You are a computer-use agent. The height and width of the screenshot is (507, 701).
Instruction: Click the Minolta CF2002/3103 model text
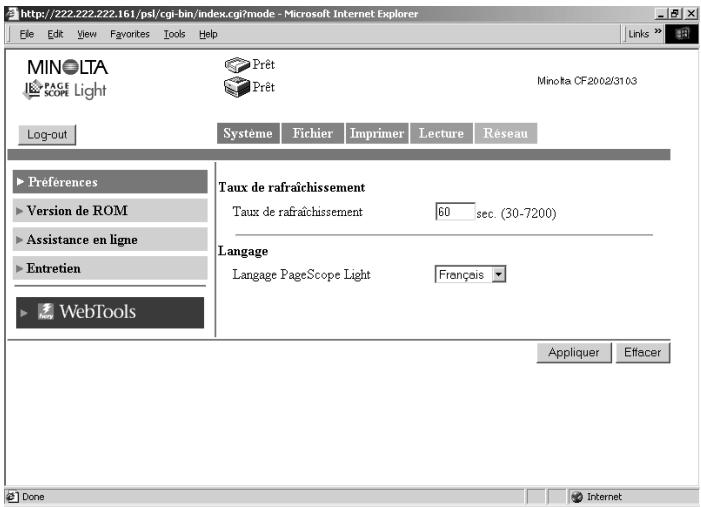(587, 81)
